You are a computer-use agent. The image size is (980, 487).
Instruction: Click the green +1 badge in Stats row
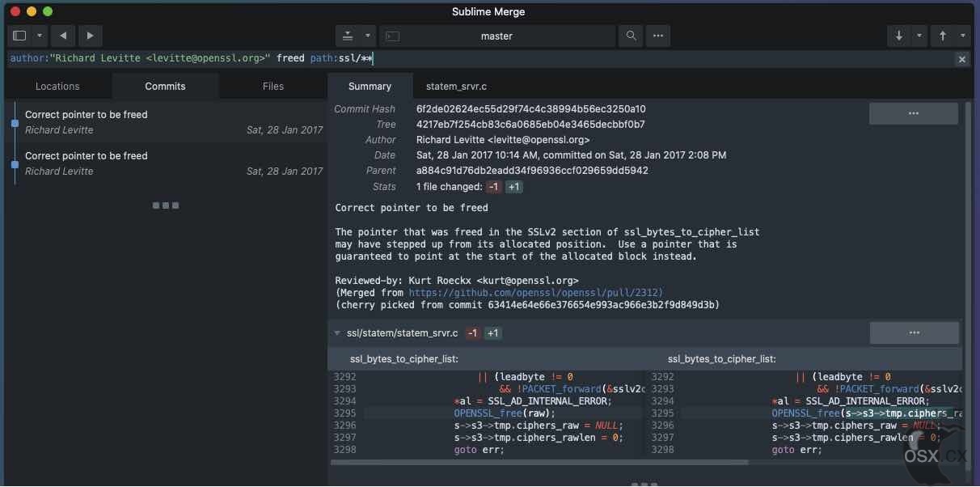click(x=514, y=187)
